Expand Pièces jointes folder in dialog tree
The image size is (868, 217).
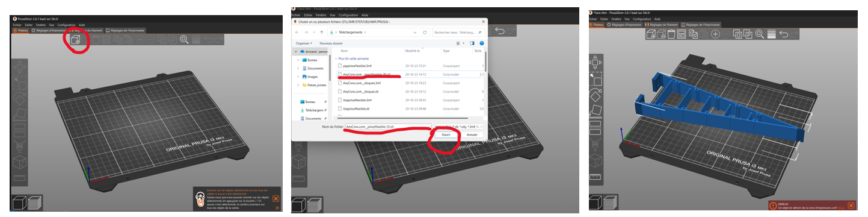298,85
